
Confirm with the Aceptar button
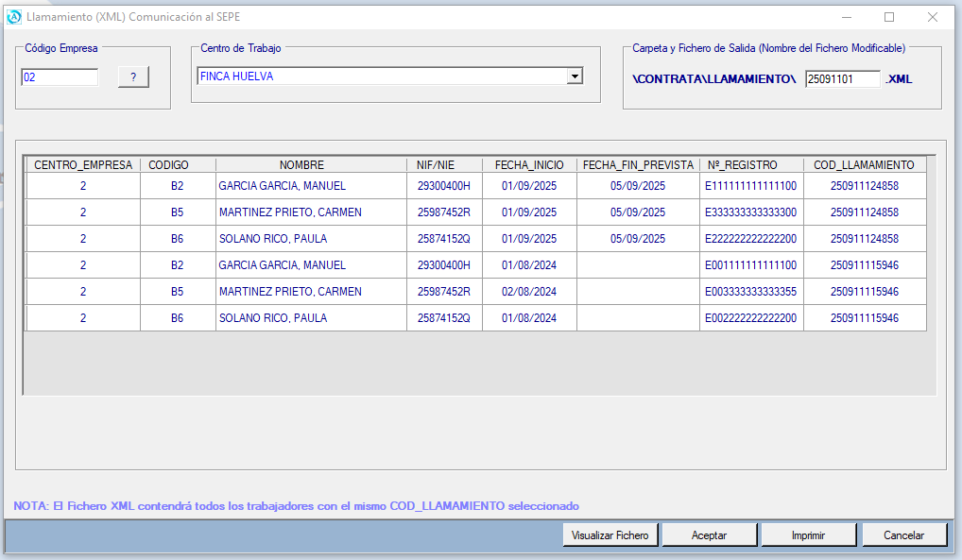pyautogui.click(x=709, y=535)
